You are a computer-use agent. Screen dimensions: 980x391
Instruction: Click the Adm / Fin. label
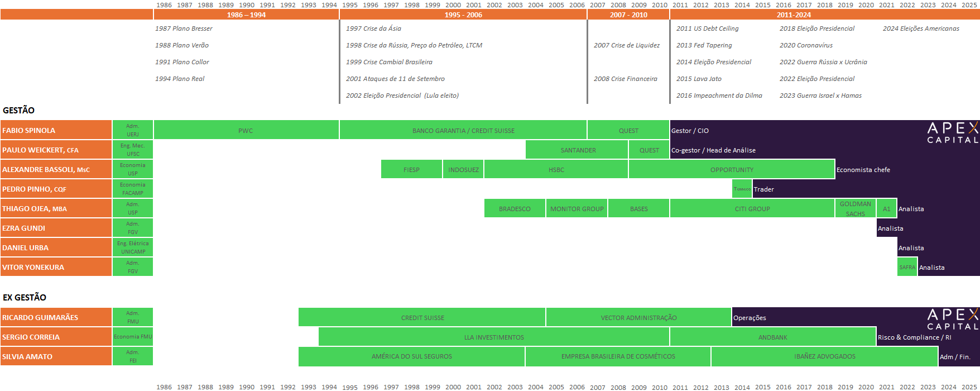click(955, 357)
